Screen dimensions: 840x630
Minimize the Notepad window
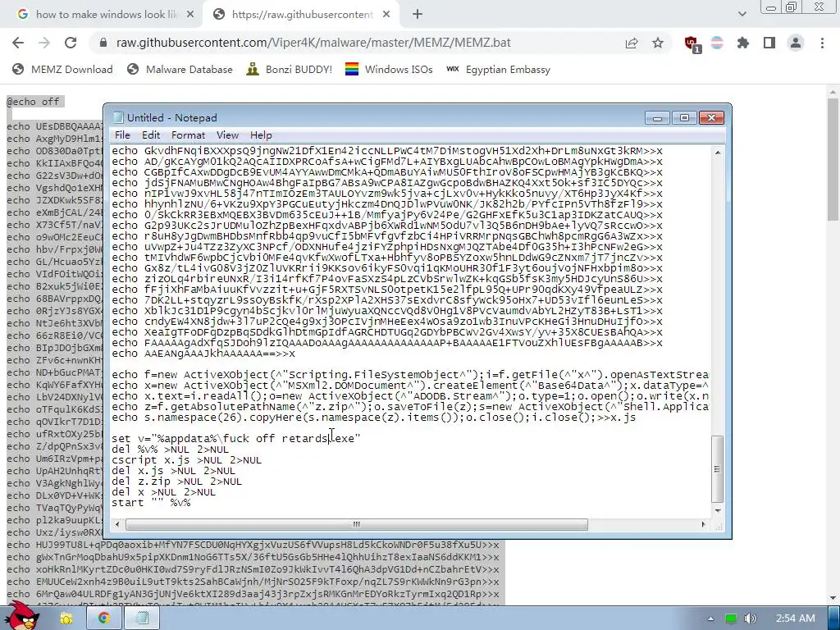click(x=657, y=117)
